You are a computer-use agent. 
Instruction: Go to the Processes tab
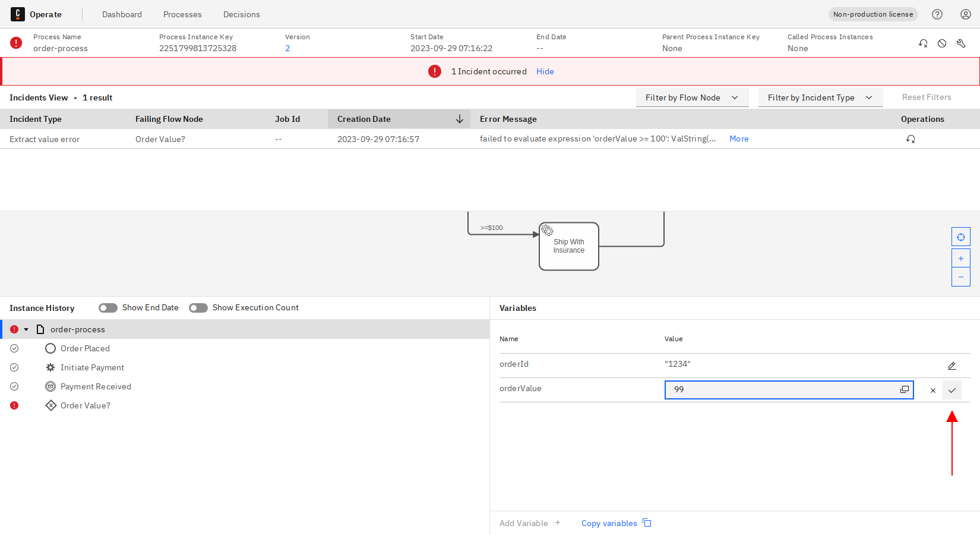pos(182,14)
